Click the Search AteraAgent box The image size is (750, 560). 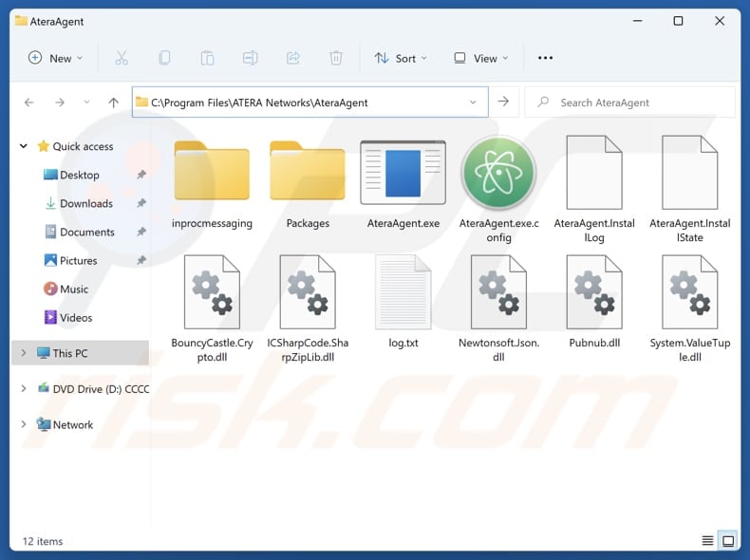pos(629,102)
